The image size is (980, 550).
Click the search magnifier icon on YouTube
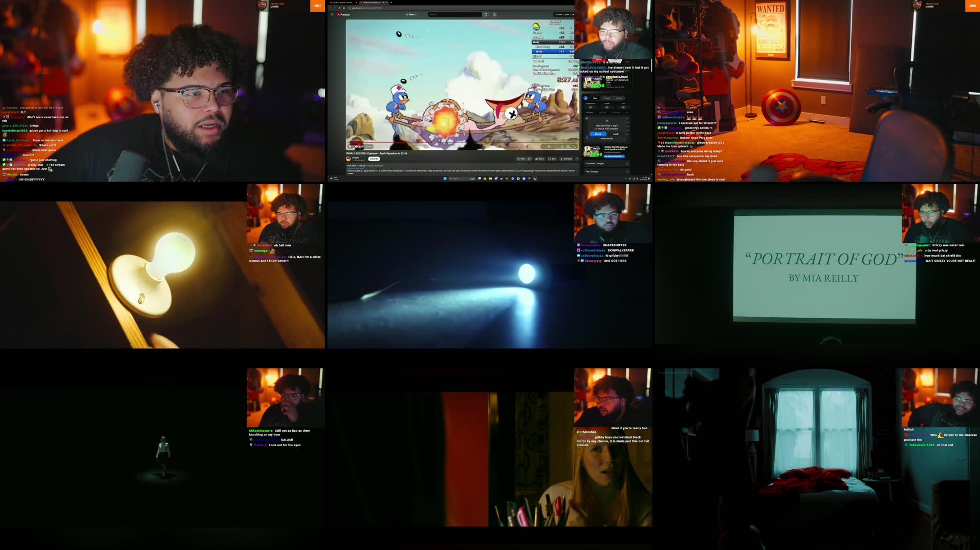[x=487, y=14]
